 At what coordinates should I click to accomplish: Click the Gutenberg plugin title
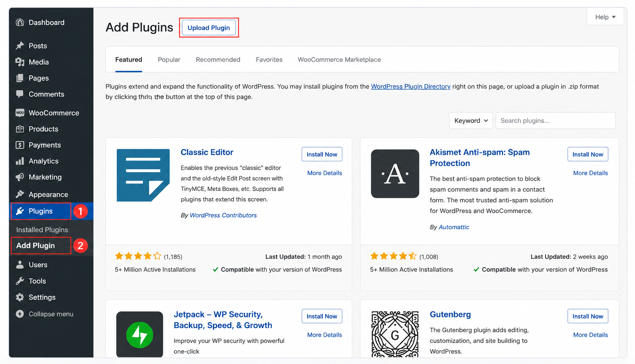click(x=450, y=314)
